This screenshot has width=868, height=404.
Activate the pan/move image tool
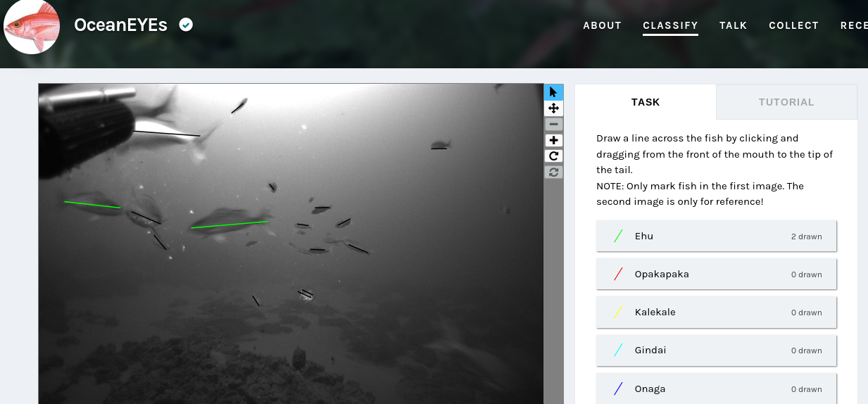[553, 108]
